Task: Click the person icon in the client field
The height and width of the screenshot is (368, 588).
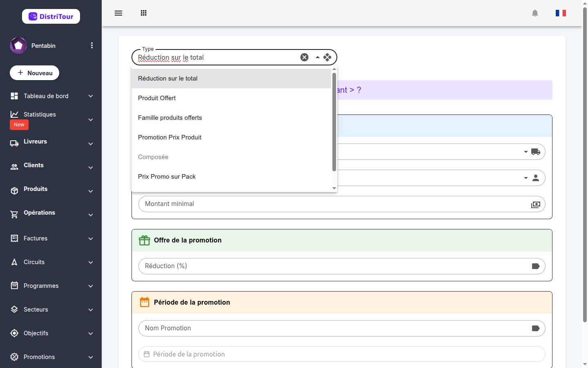Action: [x=536, y=178]
